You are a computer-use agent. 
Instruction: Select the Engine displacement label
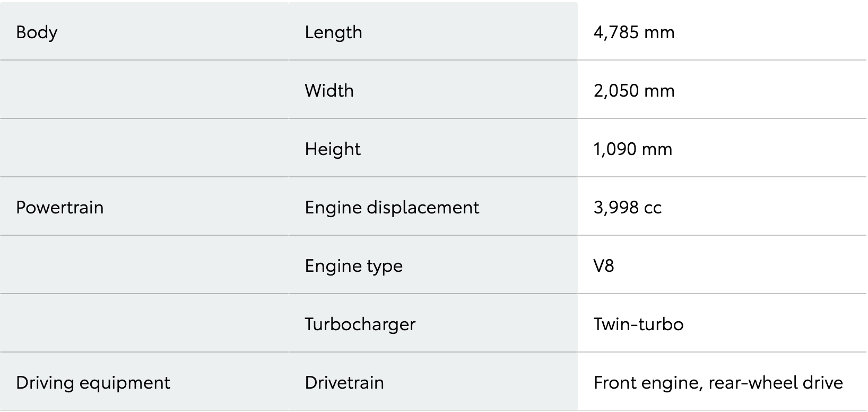[392, 207]
